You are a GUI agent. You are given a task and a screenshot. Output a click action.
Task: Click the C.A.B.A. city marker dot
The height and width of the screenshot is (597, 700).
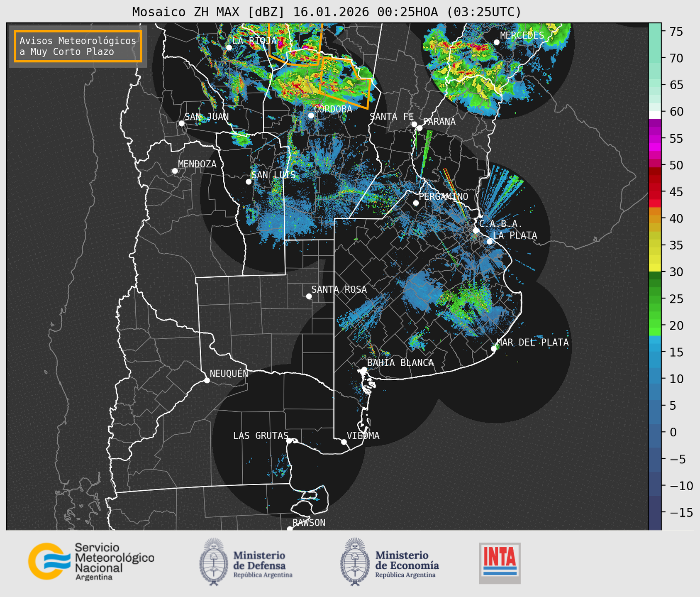tap(476, 230)
